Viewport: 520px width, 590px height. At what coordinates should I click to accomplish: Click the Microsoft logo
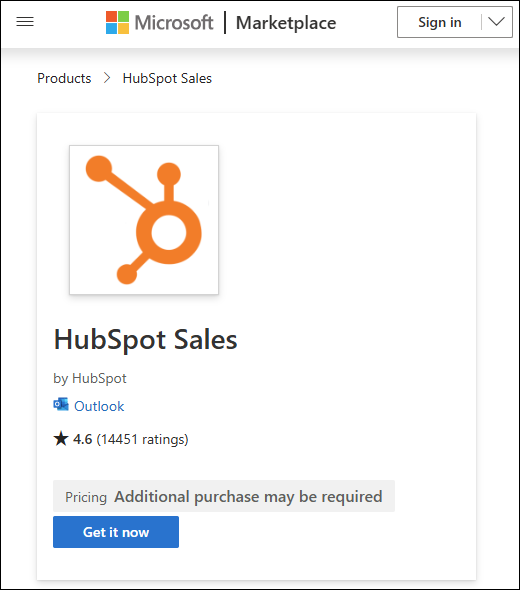pos(160,23)
